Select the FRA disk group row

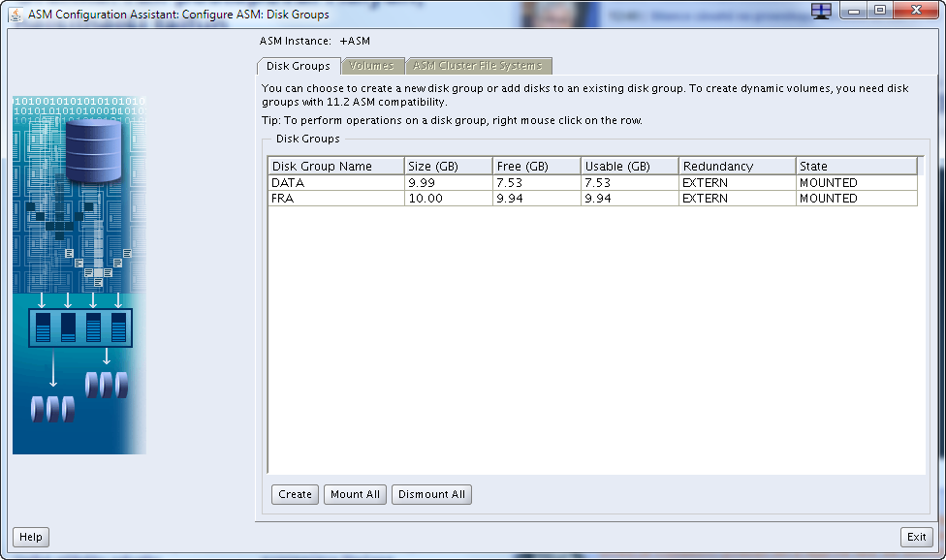point(593,199)
